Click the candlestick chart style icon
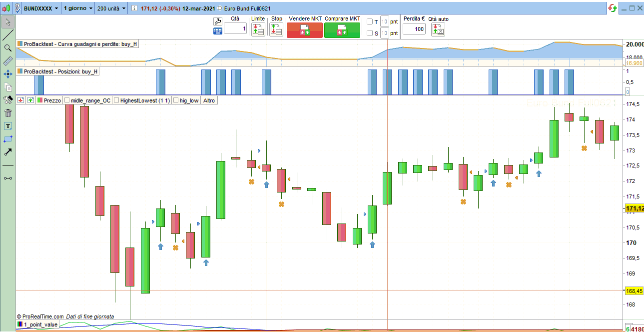 pos(5,8)
